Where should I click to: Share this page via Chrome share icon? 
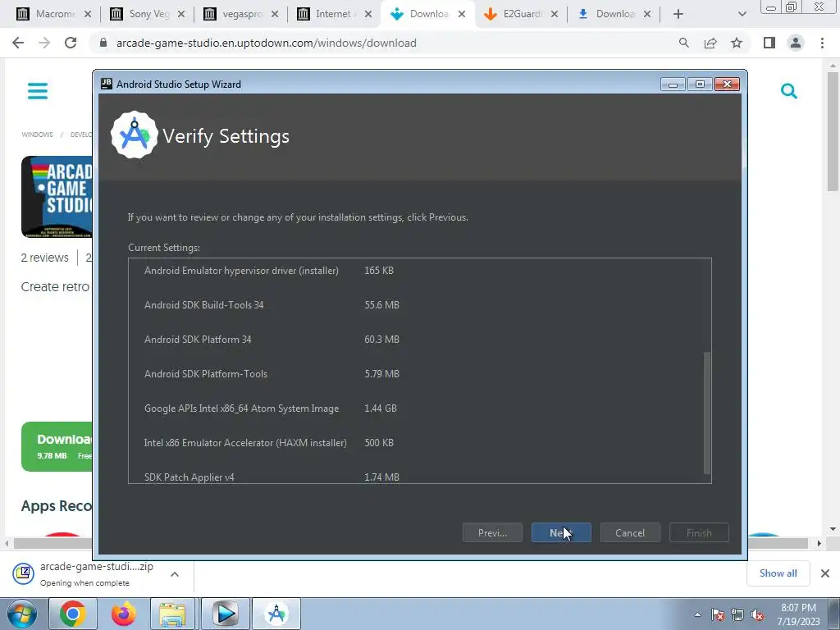[x=710, y=43]
